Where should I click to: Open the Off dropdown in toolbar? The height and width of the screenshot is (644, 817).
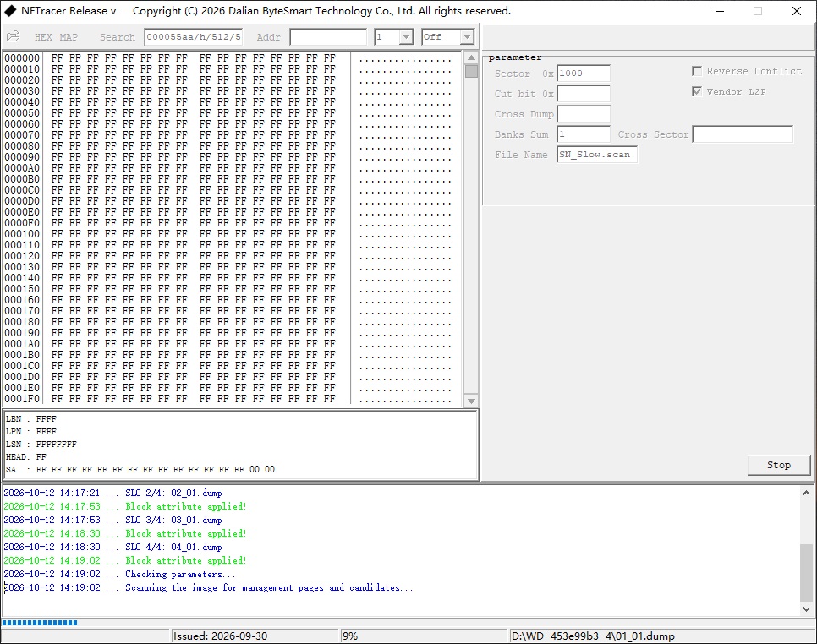pos(467,37)
